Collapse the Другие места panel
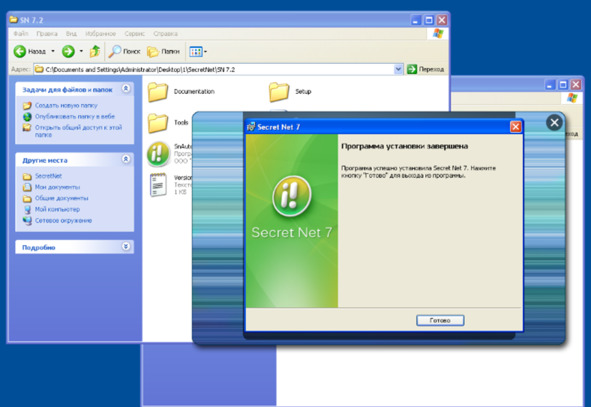The width and height of the screenshot is (591, 407). (126, 159)
